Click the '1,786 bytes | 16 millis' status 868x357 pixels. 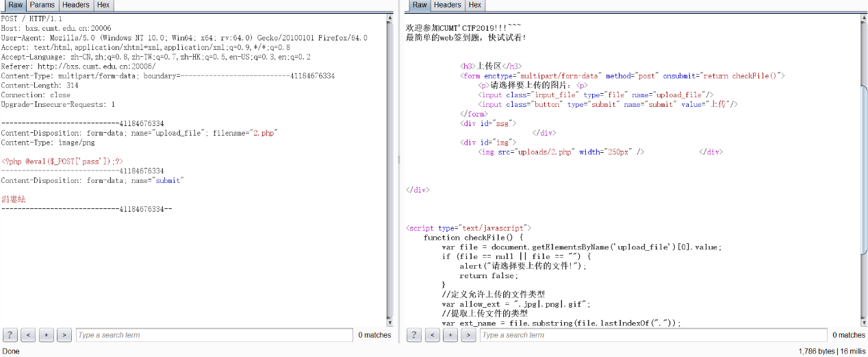pos(832,351)
